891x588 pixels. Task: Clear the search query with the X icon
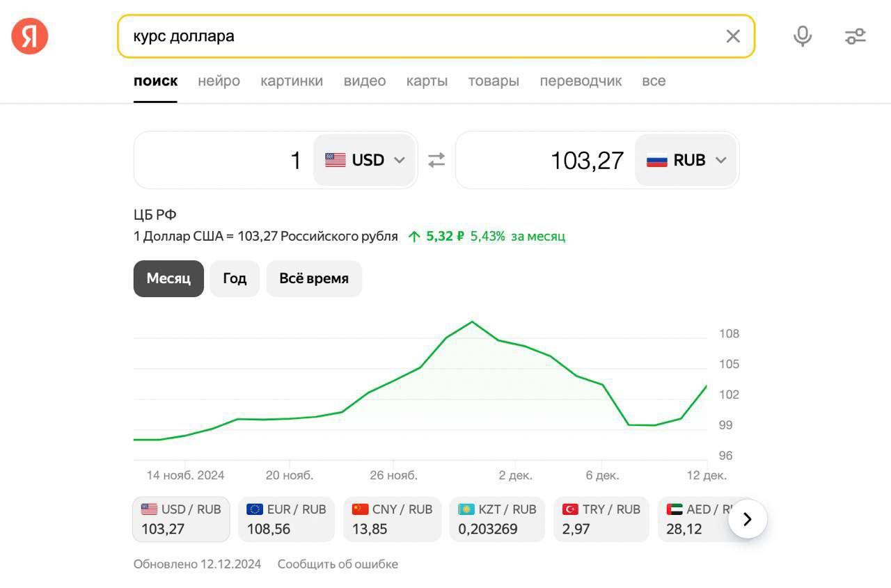point(733,36)
